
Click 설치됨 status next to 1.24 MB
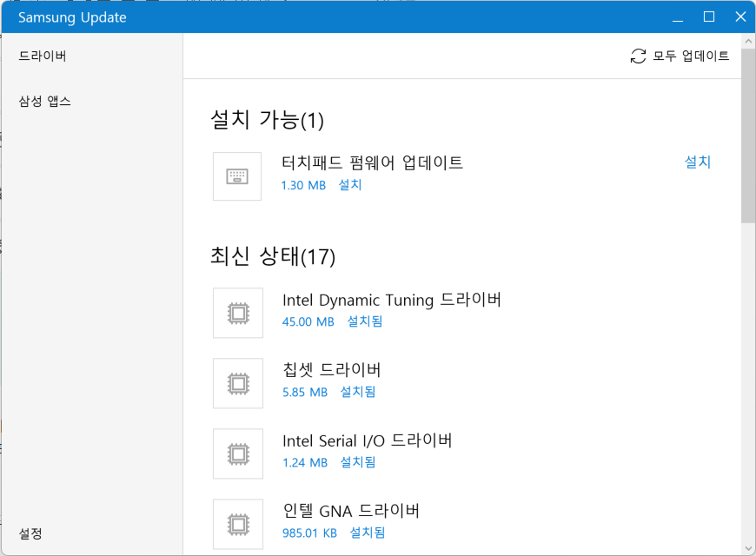(x=358, y=462)
